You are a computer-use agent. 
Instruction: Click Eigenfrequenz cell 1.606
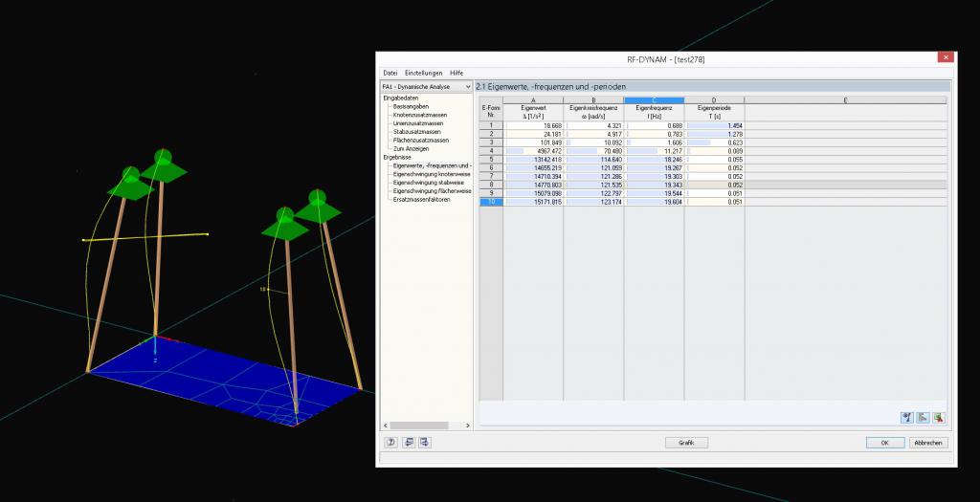click(x=654, y=142)
